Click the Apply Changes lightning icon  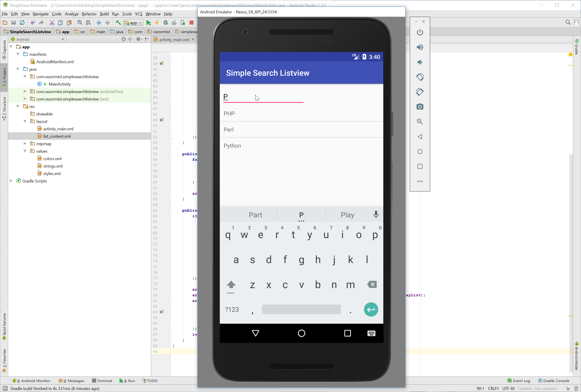click(x=157, y=23)
